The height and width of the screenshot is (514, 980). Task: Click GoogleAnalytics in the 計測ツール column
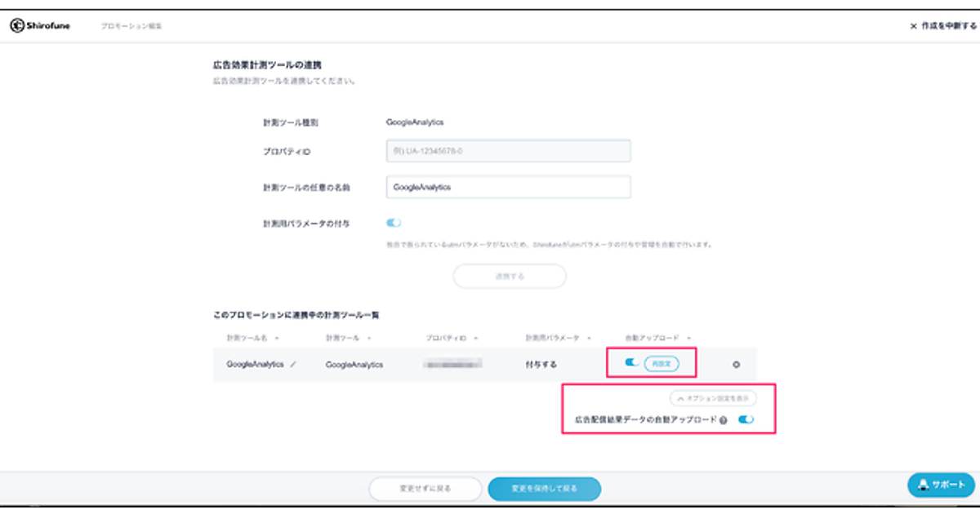tap(354, 365)
